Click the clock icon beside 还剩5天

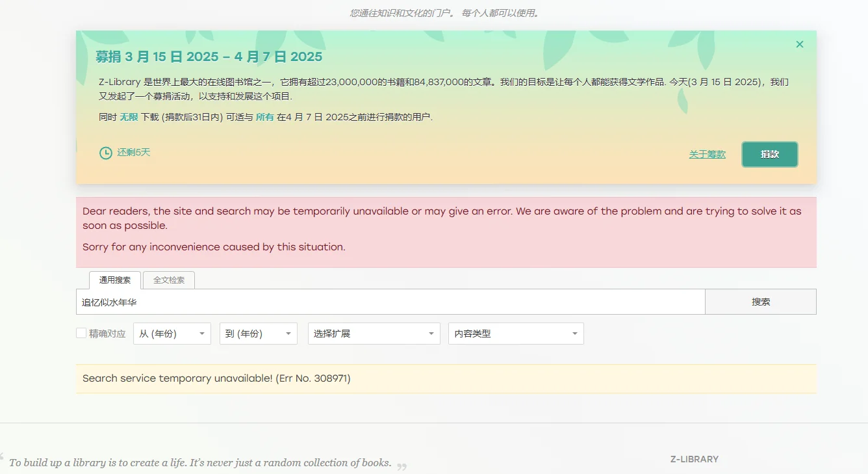(105, 153)
